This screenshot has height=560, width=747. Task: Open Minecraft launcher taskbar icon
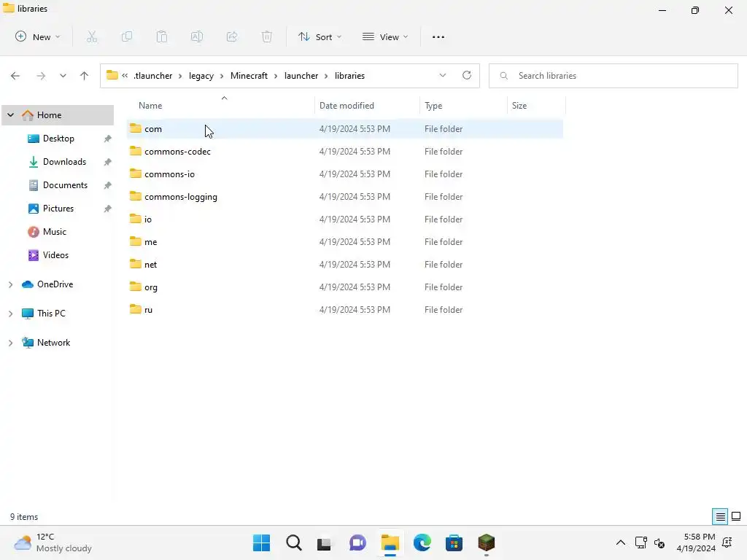[487, 542]
